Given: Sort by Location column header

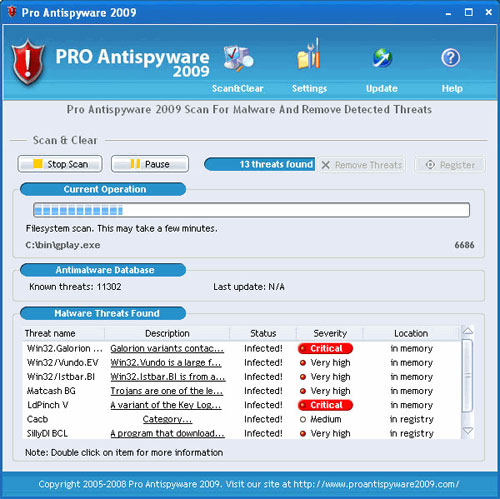Looking at the screenshot, I should coord(411,333).
